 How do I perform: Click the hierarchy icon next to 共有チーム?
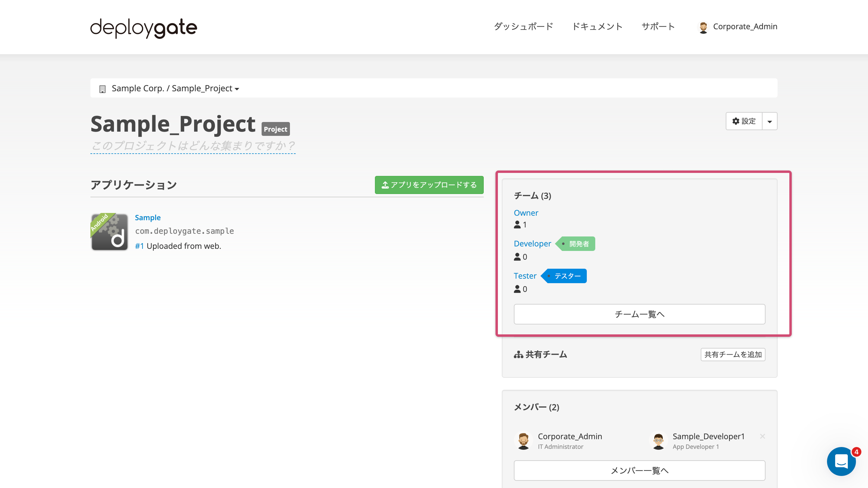click(518, 354)
